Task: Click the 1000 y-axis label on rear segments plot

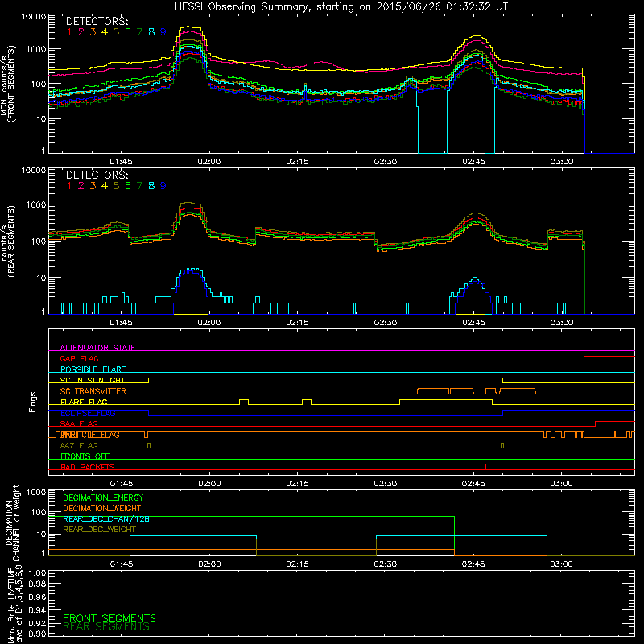Action: coord(36,204)
